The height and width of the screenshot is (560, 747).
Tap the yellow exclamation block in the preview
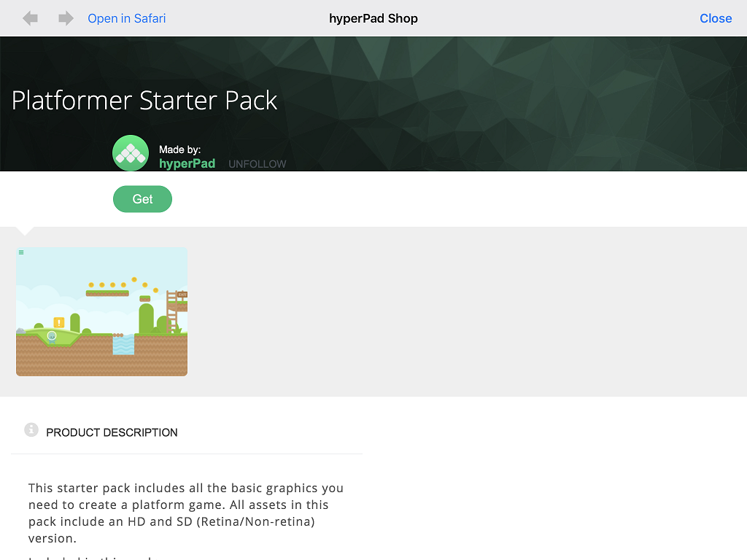pyautogui.click(x=59, y=322)
